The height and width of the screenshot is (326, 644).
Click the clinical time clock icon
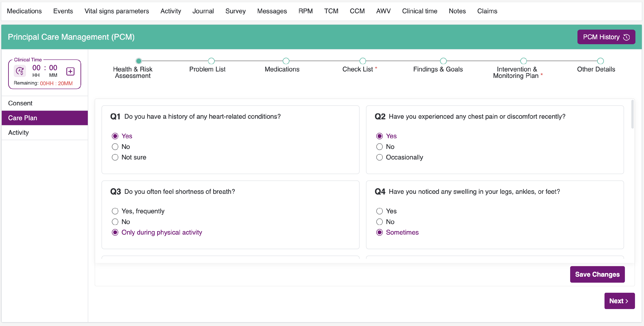click(x=20, y=71)
